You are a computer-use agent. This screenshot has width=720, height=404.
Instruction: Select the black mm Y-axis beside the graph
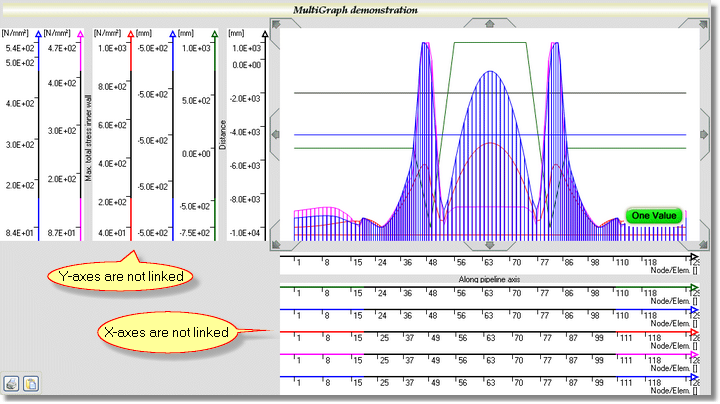[x=264, y=135]
